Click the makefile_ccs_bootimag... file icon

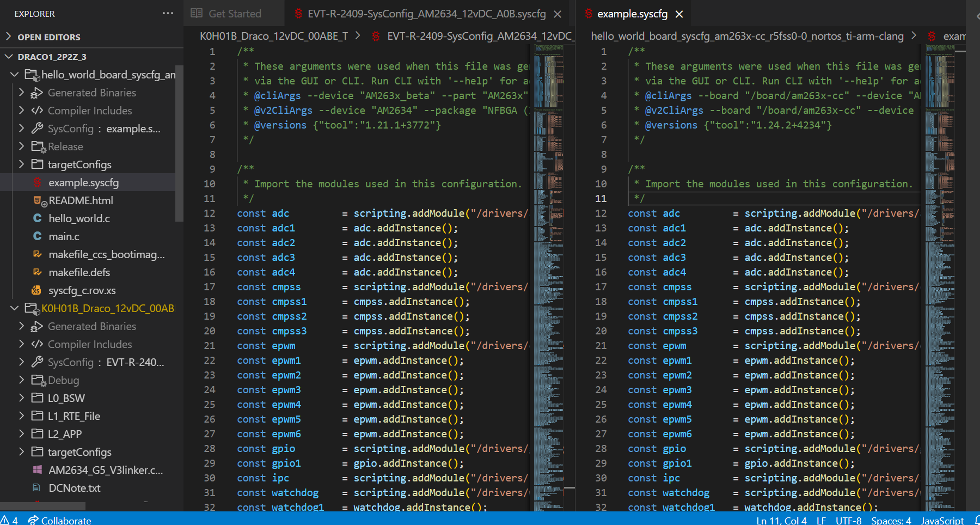(x=37, y=254)
